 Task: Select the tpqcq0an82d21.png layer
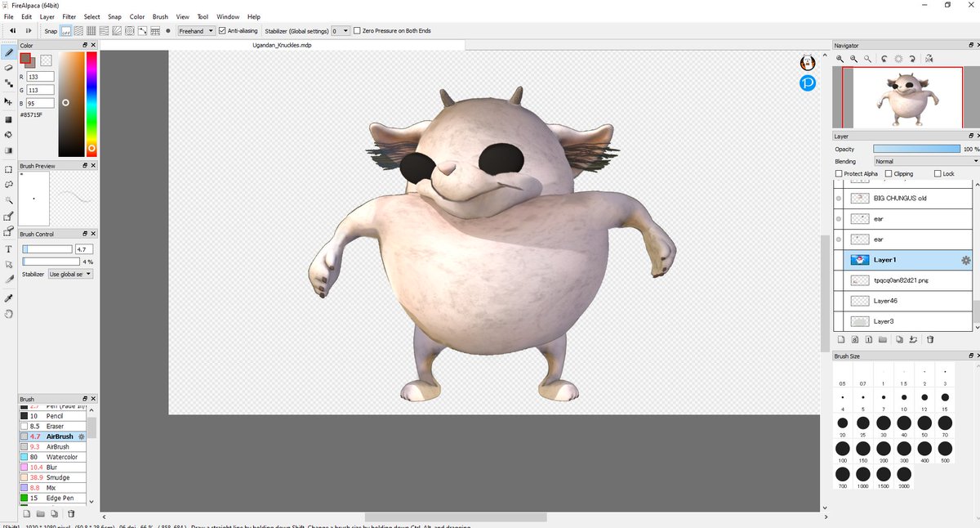click(x=903, y=280)
